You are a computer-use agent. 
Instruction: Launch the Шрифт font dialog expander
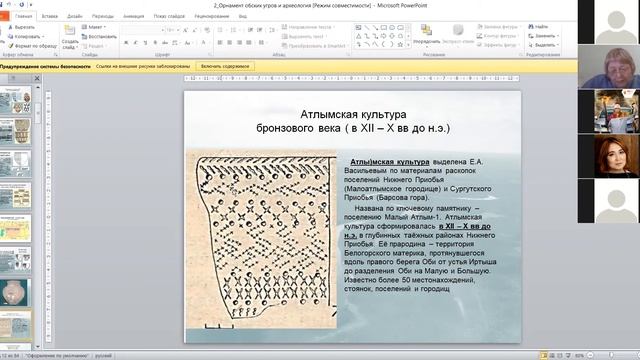pos(211,54)
